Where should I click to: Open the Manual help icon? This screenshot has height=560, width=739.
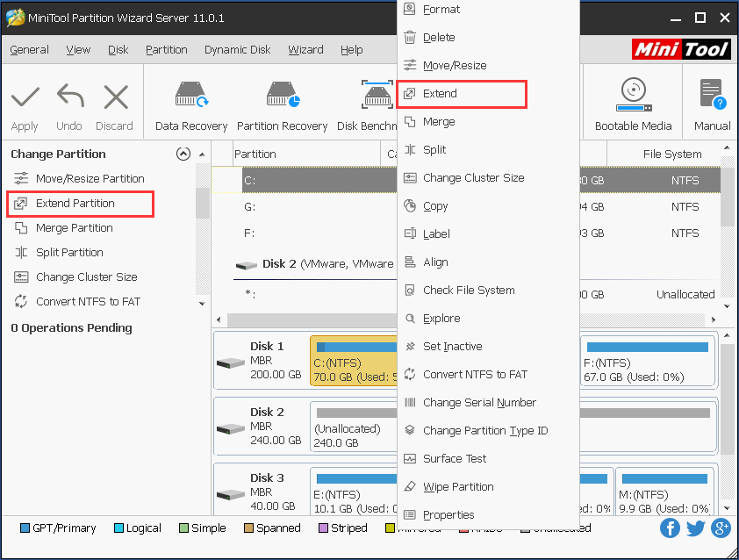point(713,94)
